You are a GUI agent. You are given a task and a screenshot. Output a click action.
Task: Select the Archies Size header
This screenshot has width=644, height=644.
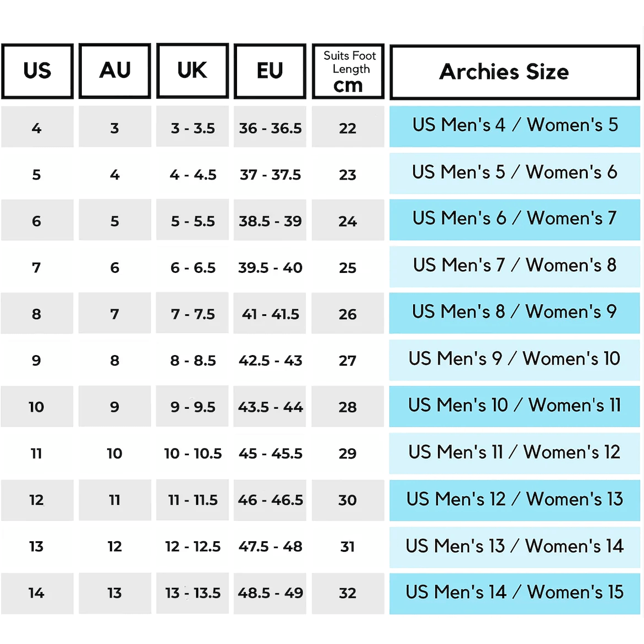[515, 72]
